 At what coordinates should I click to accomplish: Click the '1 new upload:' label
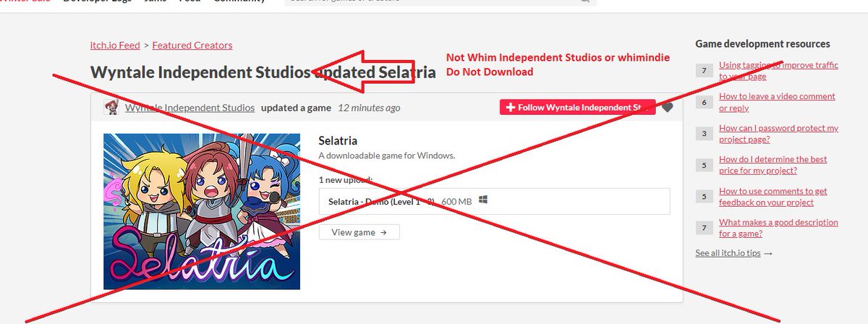tap(346, 179)
